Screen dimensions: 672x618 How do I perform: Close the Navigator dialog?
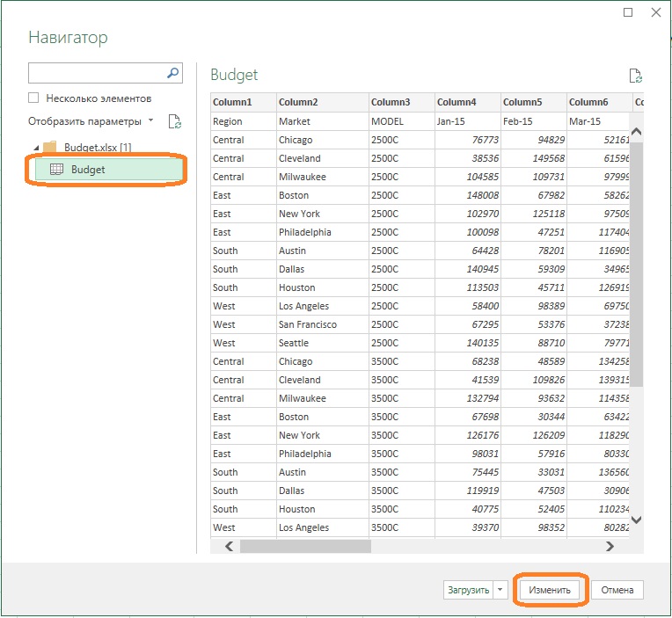pyautogui.click(x=655, y=12)
